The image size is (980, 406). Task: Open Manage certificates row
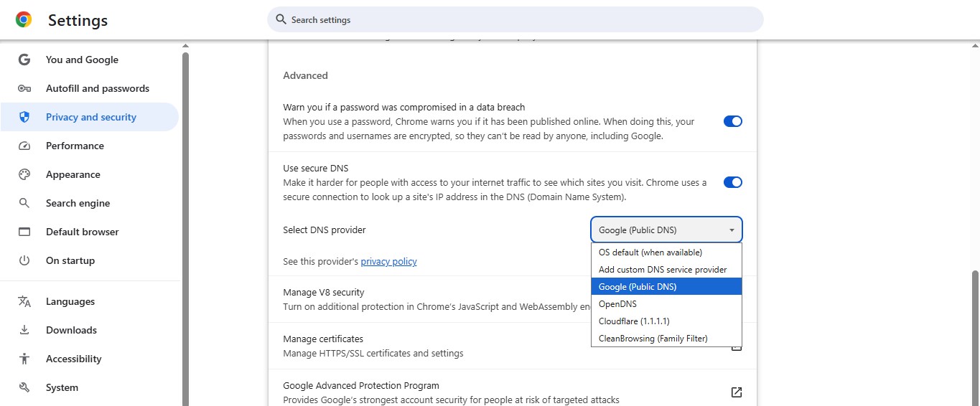click(513, 346)
